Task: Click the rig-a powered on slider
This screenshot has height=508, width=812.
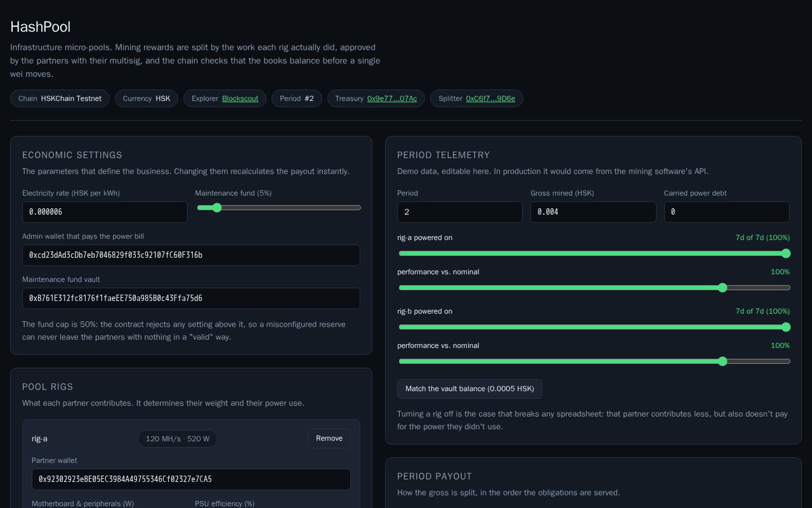Action: tap(594, 253)
